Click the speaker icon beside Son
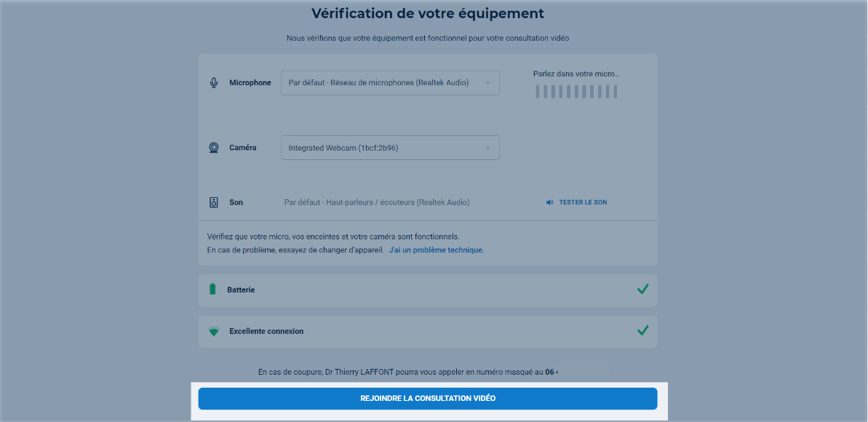 point(214,202)
